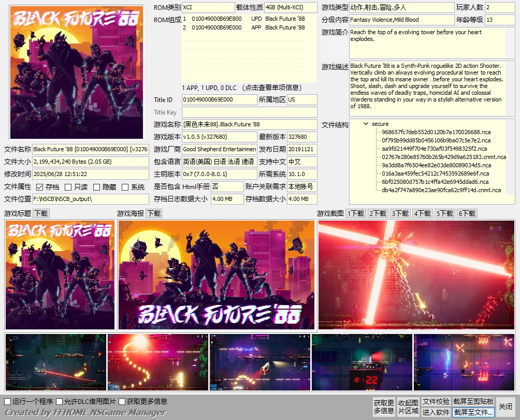Click the 游戏版本 v1.0.5 field
The image size is (520, 420).
click(x=220, y=137)
